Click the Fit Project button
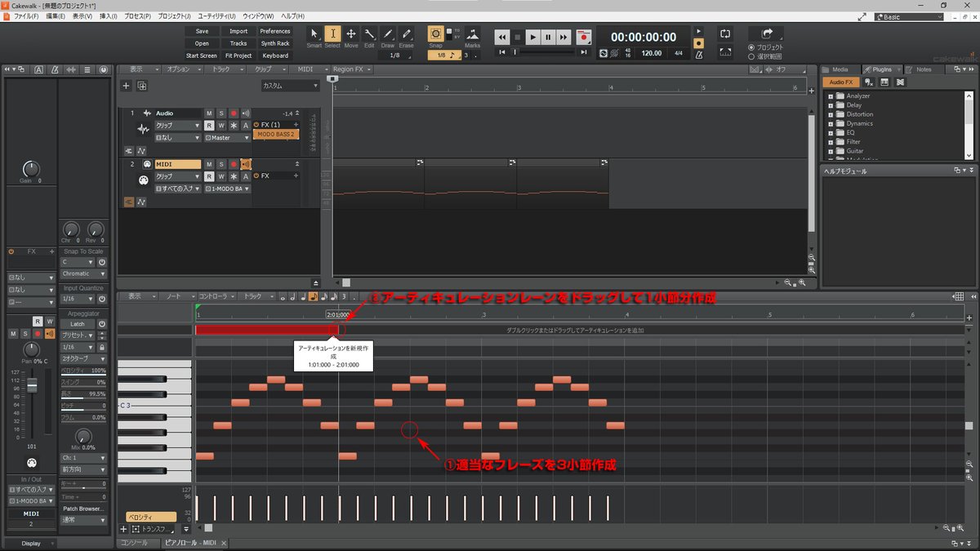Viewport: 980px width, 551px height. coord(238,56)
